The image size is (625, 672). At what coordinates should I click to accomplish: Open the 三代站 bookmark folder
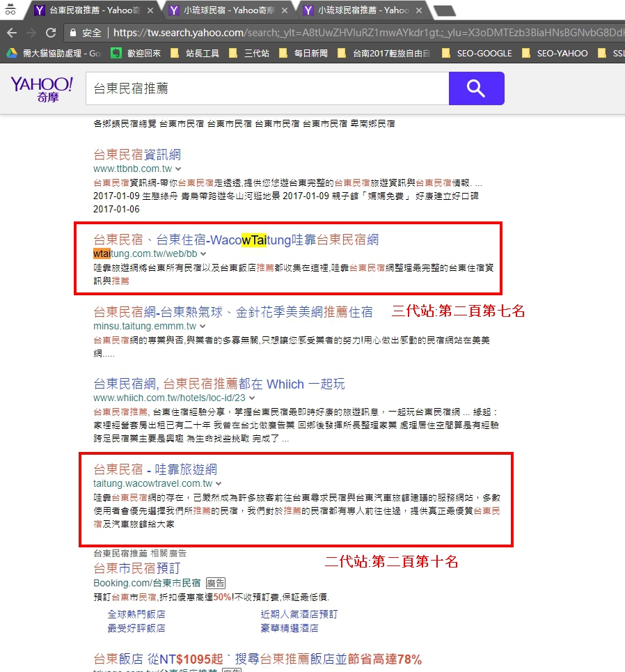coord(249,53)
